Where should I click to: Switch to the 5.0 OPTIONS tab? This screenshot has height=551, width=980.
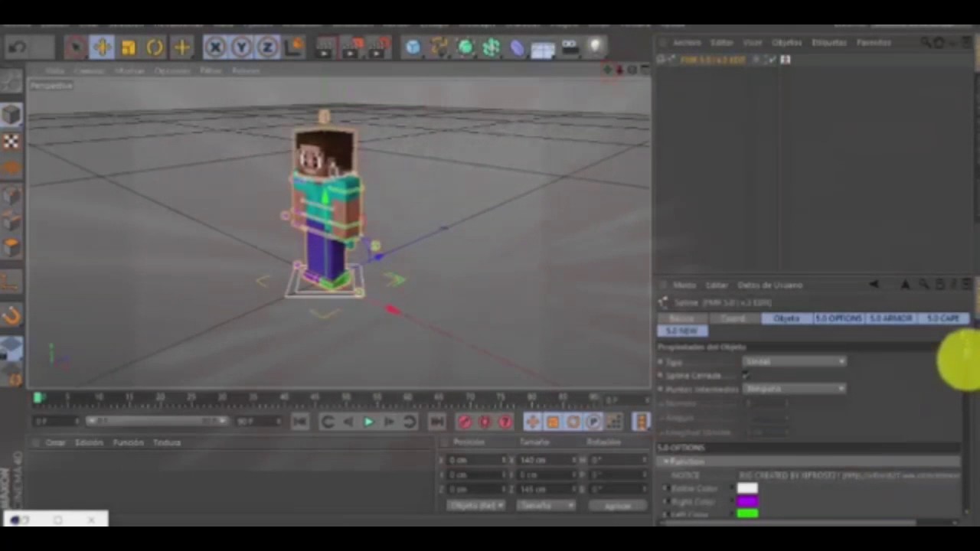pyautogui.click(x=838, y=318)
